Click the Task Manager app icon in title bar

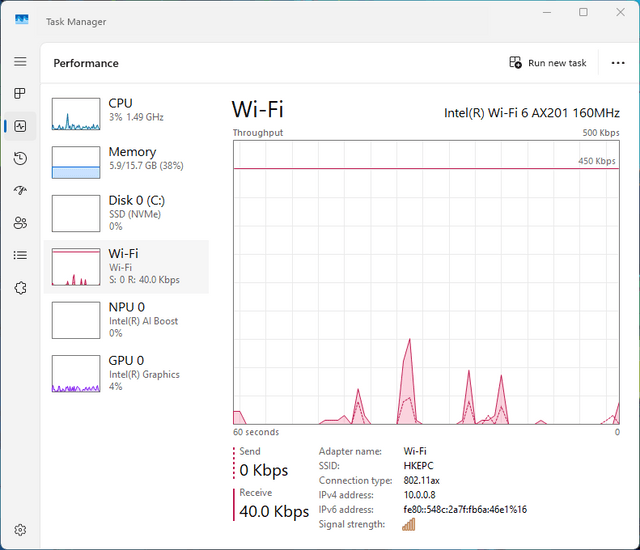[x=22, y=20]
